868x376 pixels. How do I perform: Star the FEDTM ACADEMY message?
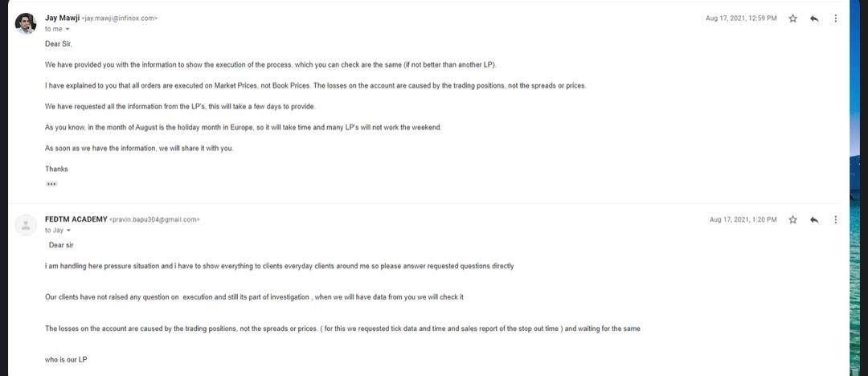click(792, 219)
